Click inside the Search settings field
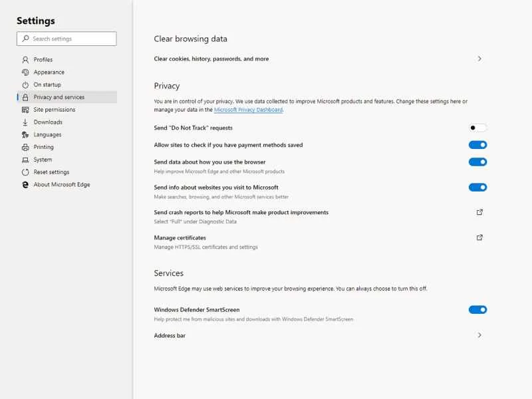This screenshot has height=399, width=532. point(66,39)
